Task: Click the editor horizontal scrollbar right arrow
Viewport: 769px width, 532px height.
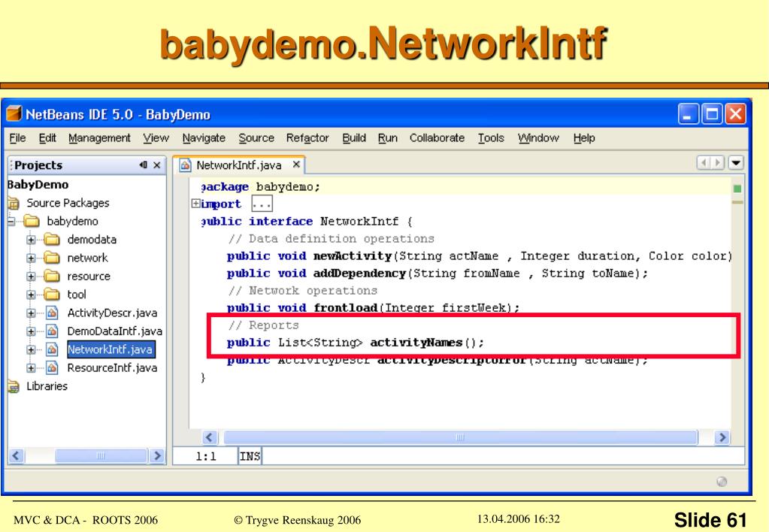Action: pos(722,437)
